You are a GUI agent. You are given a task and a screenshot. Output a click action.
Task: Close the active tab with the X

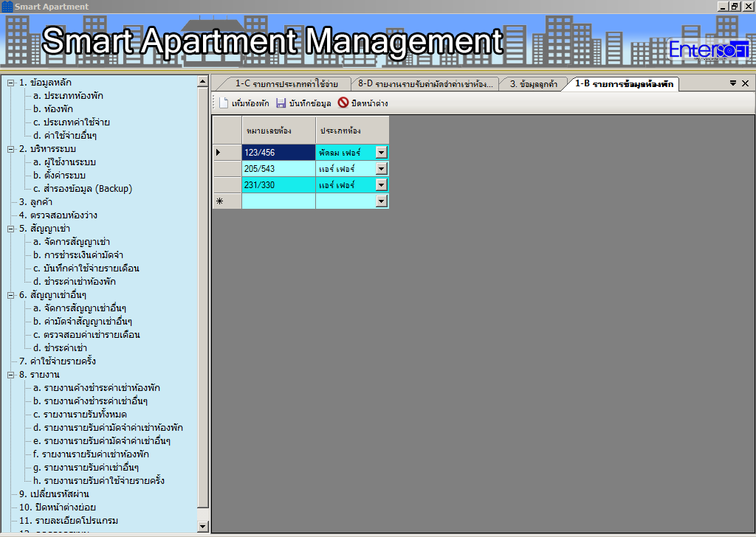pos(746,83)
